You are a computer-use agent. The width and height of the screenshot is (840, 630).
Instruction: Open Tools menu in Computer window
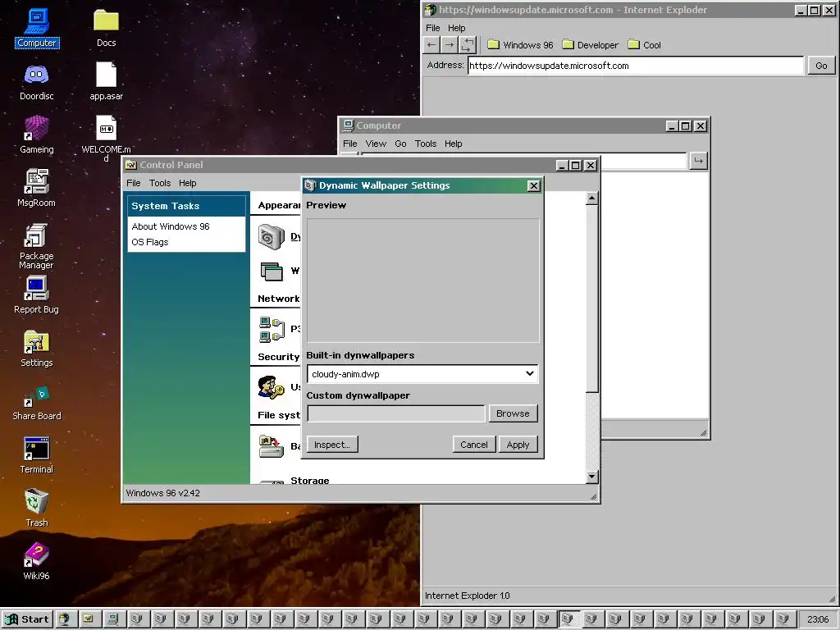tap(426, 144)
